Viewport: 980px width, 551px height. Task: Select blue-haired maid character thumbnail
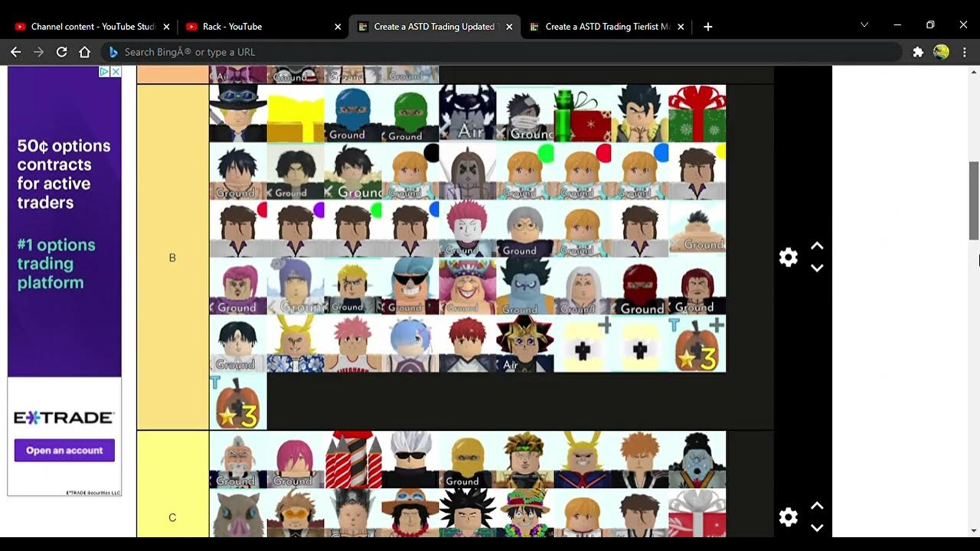click(x=410, y=343)
